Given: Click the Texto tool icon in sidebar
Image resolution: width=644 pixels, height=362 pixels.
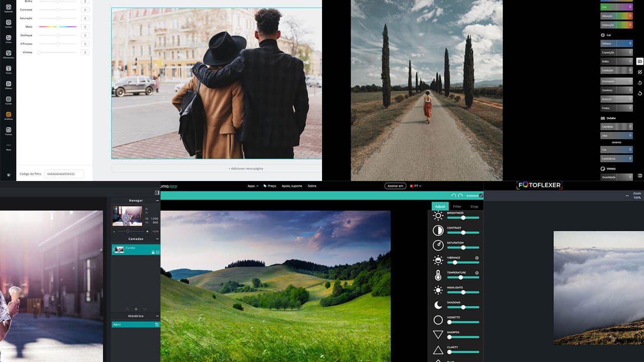Looking at the screenshot, I should point(9,69).
